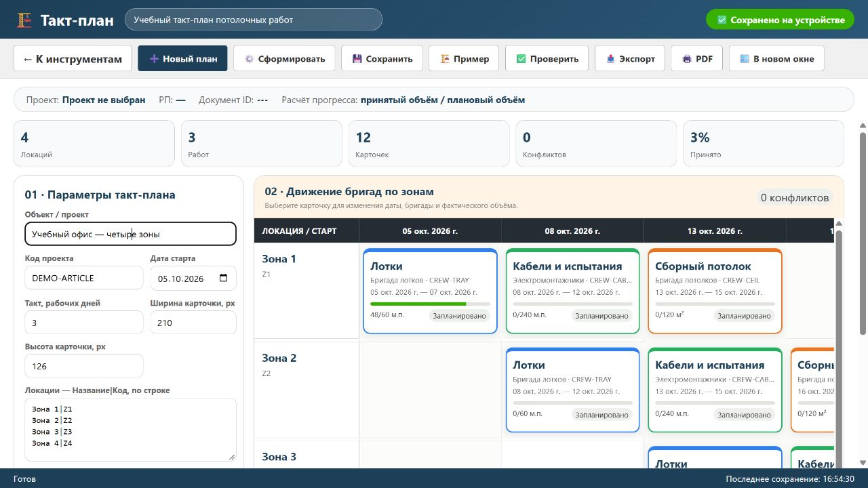Click the Код проекта field DEMO-ARTICLE
Image resolution: width=868 pixels, height=488 pixels.
coord(84,278)
